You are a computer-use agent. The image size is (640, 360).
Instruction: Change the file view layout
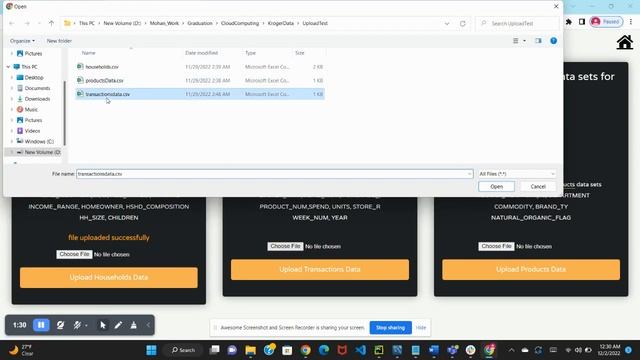coord(516,41)
